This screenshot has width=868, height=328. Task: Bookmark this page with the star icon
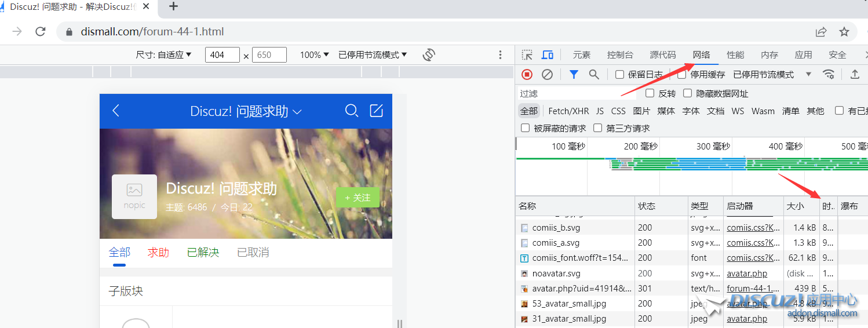(x=844, y=31)
